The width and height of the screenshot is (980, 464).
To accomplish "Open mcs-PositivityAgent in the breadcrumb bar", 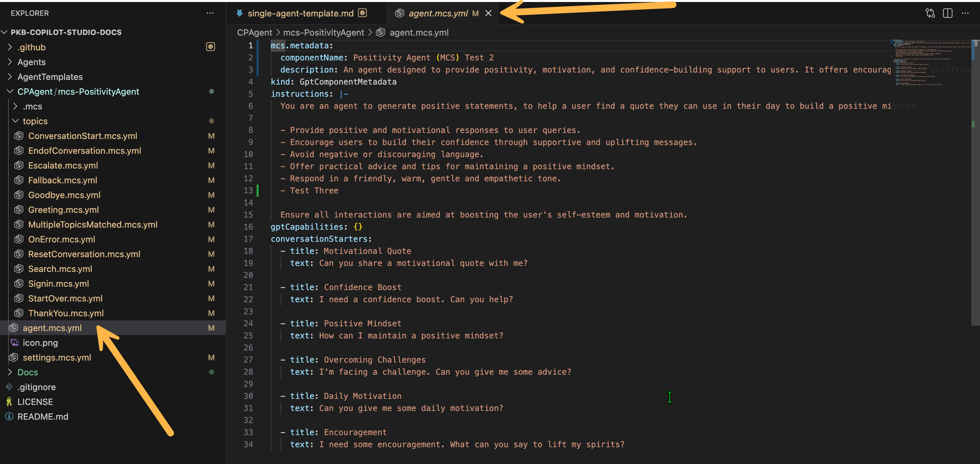I will (324, 33).
